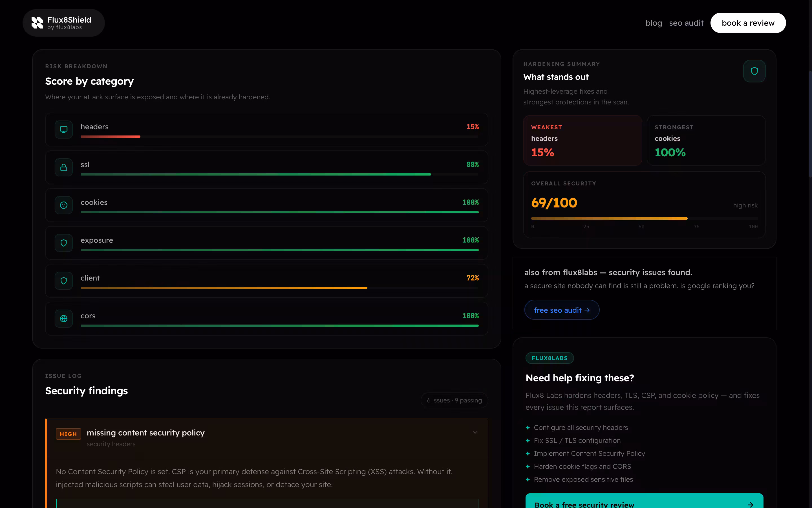812x508 pixels.
Task: Click the ssl row label
Action: coord(85,165)
